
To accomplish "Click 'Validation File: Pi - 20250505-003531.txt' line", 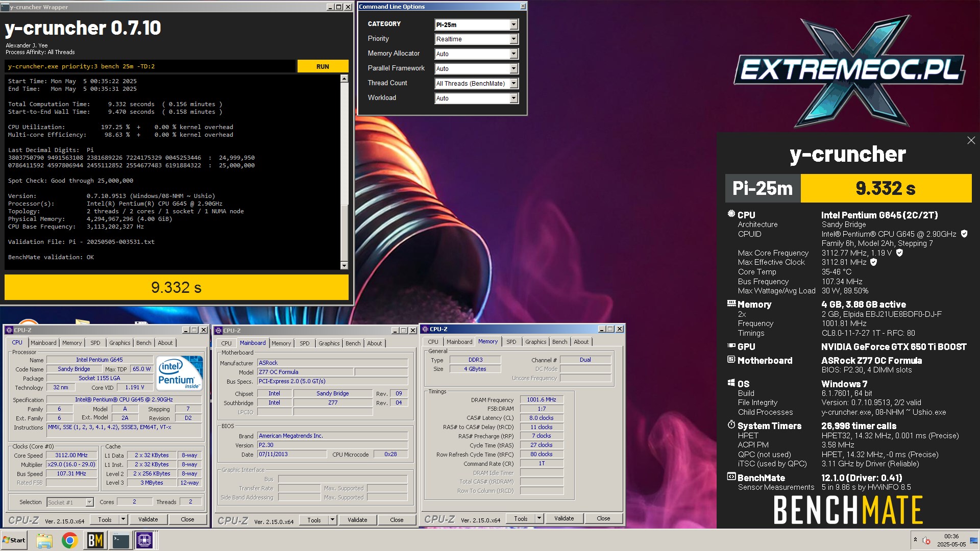I will (81, 242).
